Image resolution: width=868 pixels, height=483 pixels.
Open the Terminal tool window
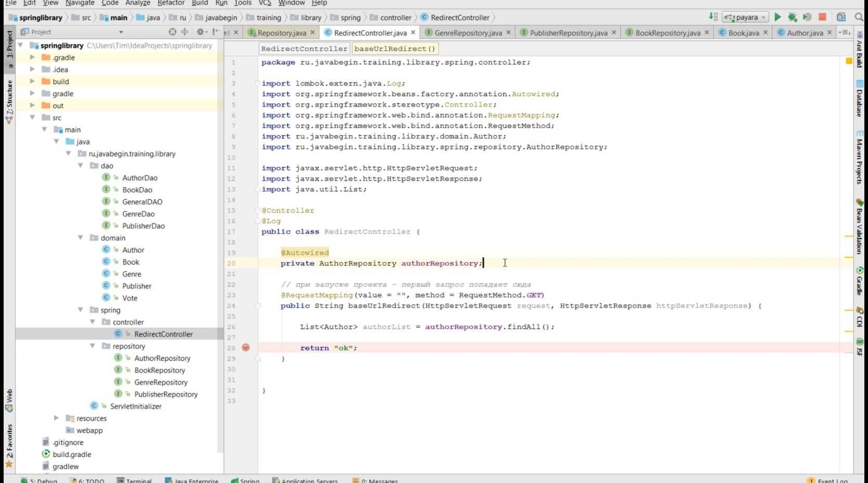click(x=134, y=480)
